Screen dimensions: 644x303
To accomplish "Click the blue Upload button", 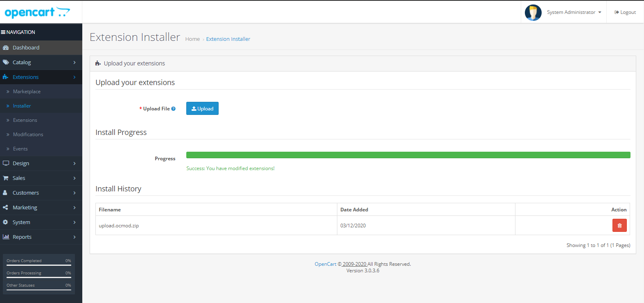I will (202, 108).
